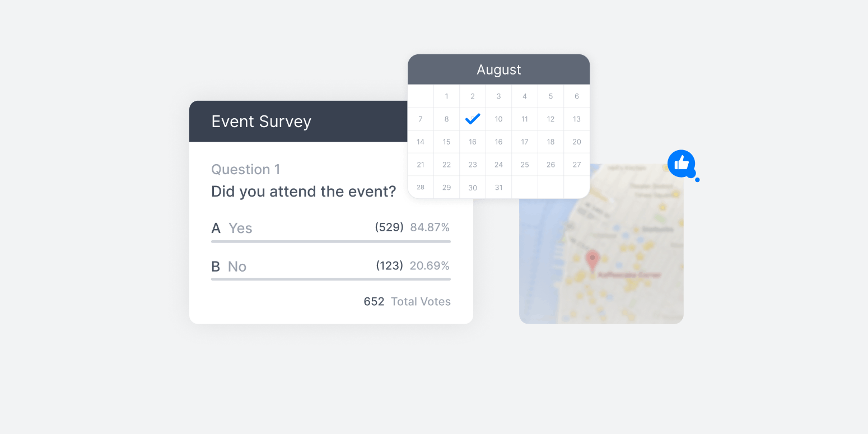
Task: Click the August calendar header
Action: (498, 69)
